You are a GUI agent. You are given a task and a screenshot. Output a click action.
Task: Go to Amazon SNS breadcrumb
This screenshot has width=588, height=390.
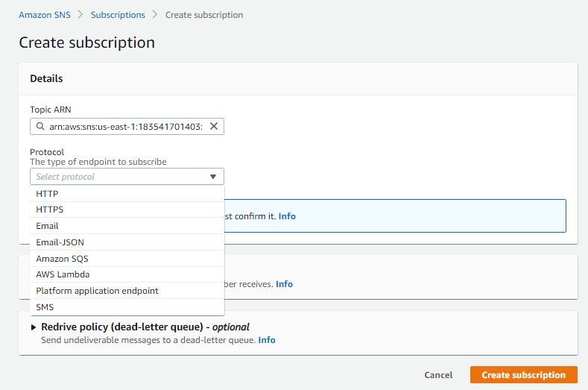(x=45, y=15)
